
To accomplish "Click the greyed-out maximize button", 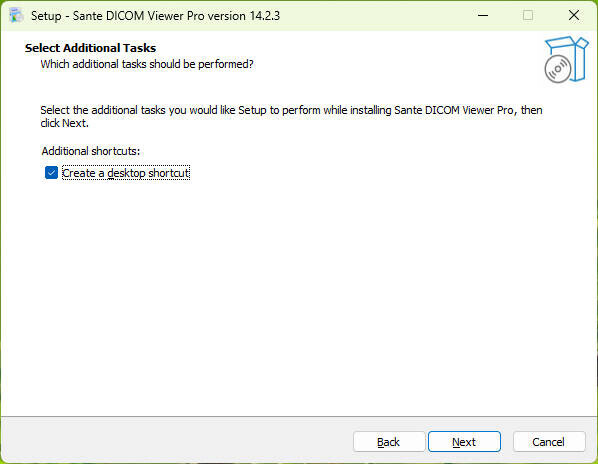I will tap(528, 16).
